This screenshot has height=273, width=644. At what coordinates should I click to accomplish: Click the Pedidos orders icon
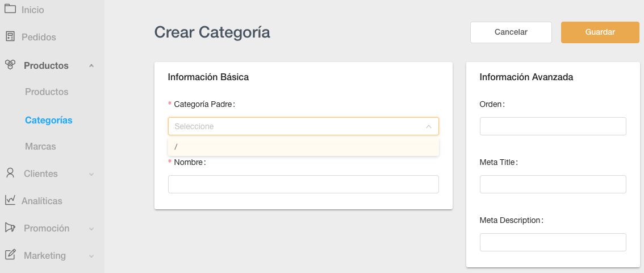click(x=10, y=36)
